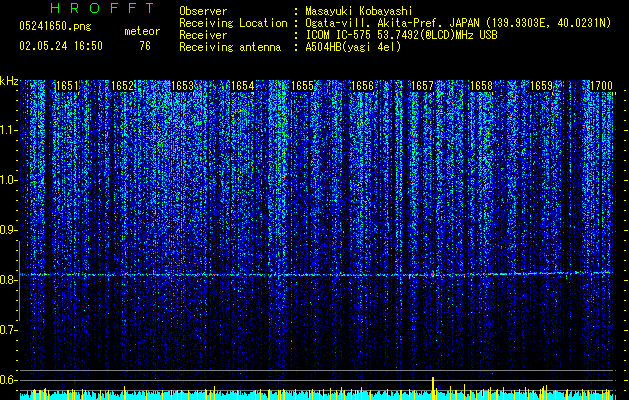
Task: Click the Observer label
Action: (x=203, y=11)
